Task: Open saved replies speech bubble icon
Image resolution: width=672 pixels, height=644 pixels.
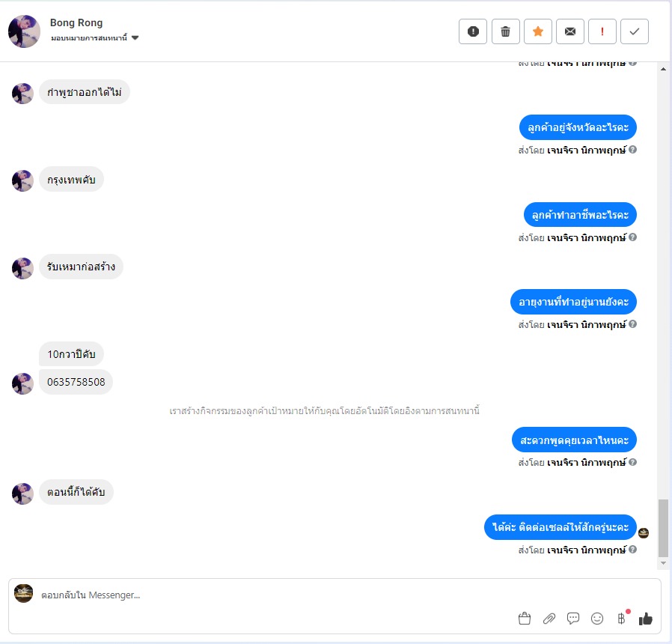Action: click(573, 619)
